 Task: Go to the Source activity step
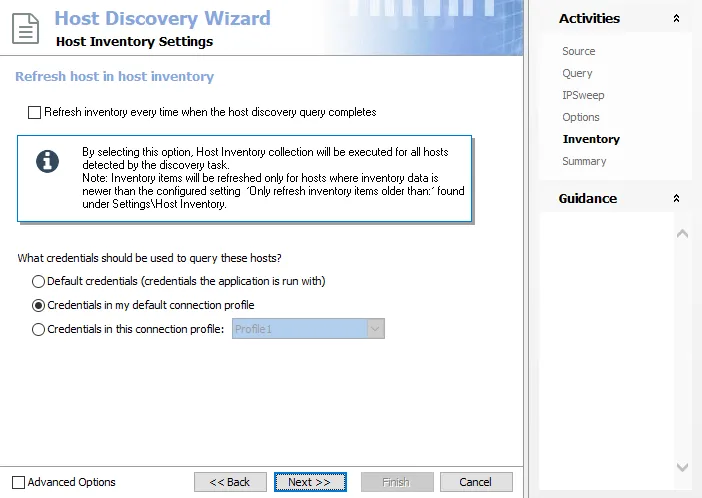click(578, 51)
